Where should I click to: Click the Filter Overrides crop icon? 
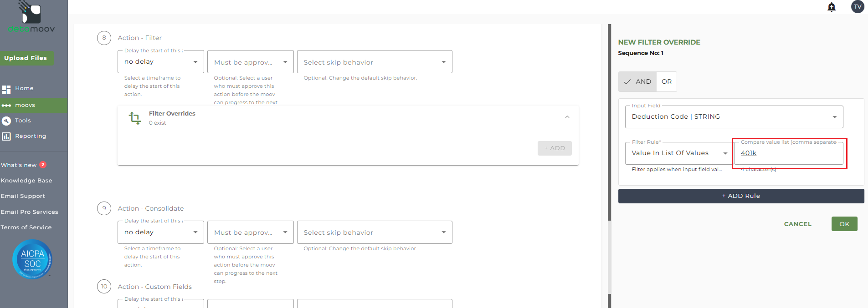pos(135,118)
